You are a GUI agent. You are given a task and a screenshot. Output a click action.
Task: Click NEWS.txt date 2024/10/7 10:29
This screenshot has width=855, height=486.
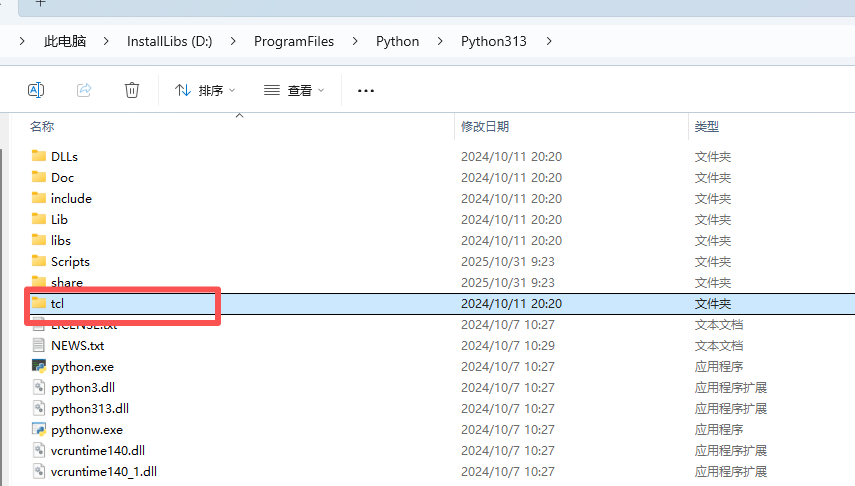click(x=508, y=346)
